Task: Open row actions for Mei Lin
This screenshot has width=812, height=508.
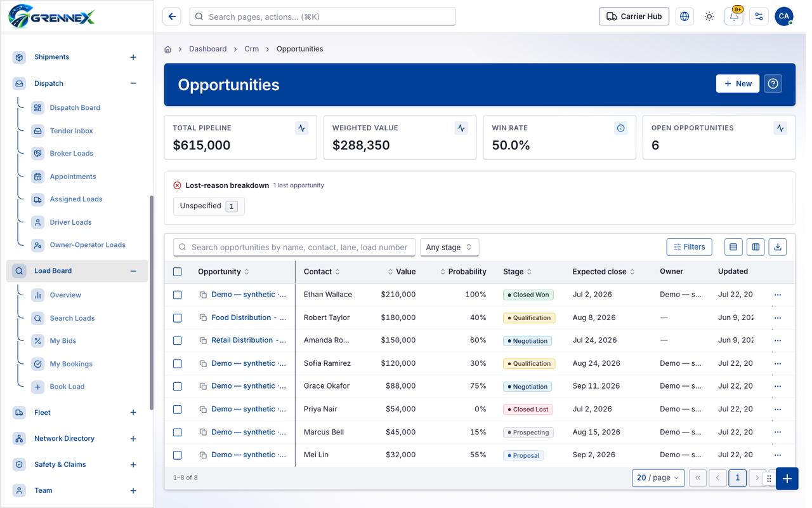Action: [778, 455]
